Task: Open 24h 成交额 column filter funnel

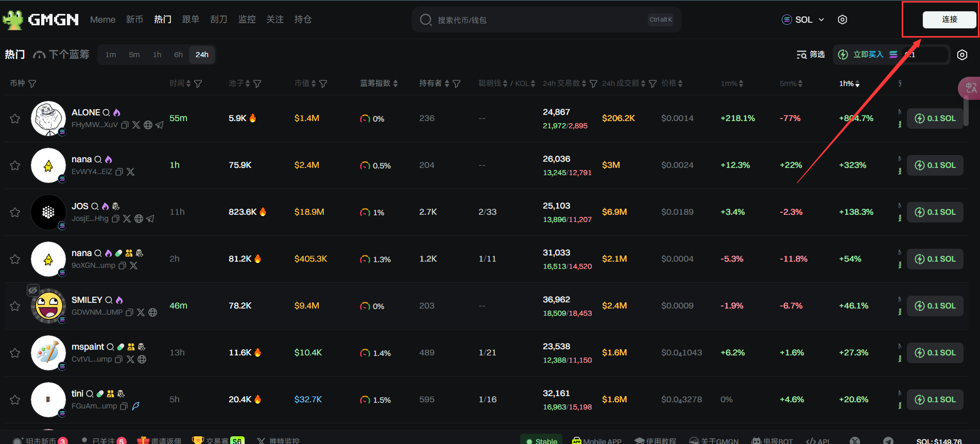Action: click(x=652, y=83)
